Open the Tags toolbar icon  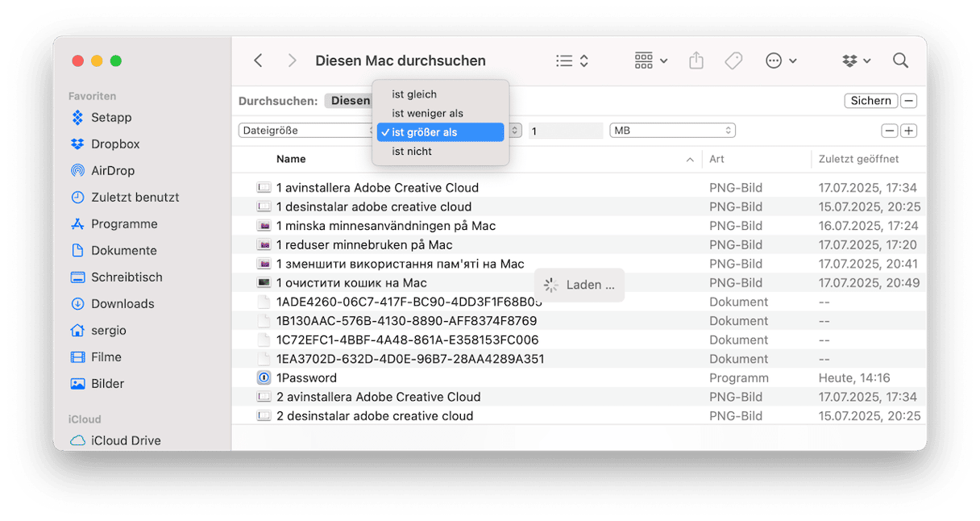click(x=733, y=60)
